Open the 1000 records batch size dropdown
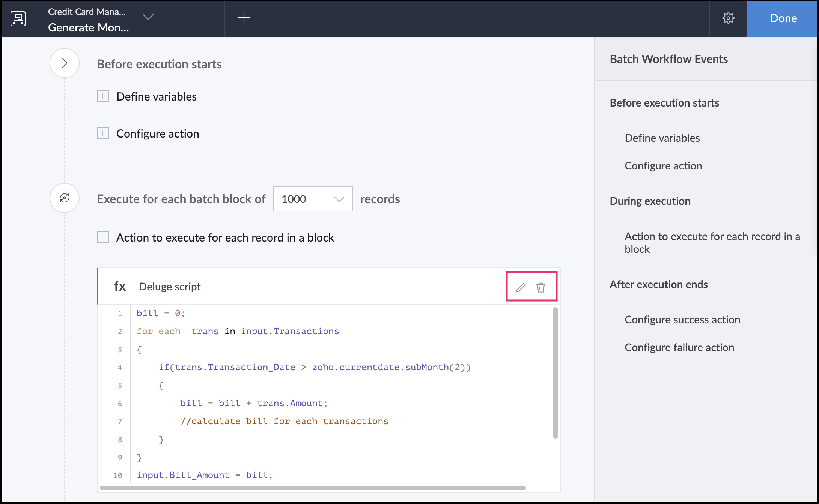Screen dimensions: 819x504 (313, 199)
